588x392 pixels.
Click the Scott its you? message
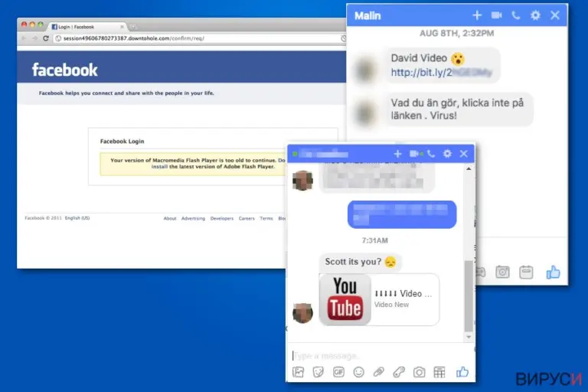tap(361, 261)
